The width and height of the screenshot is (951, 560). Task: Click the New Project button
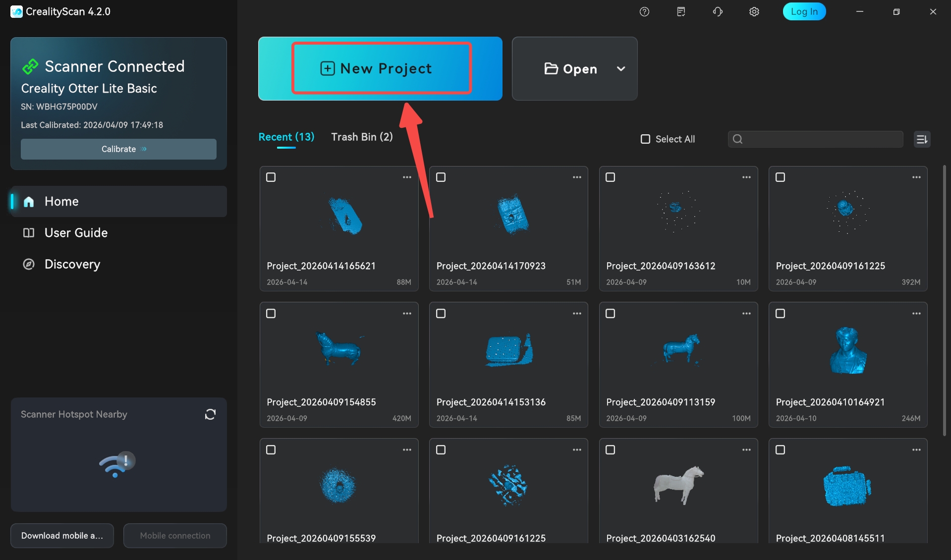(381, 68)
